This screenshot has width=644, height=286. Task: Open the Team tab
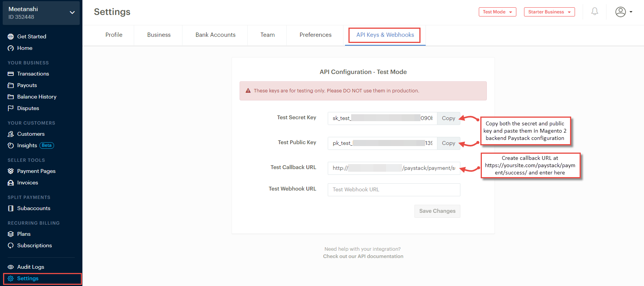(268, 35)
